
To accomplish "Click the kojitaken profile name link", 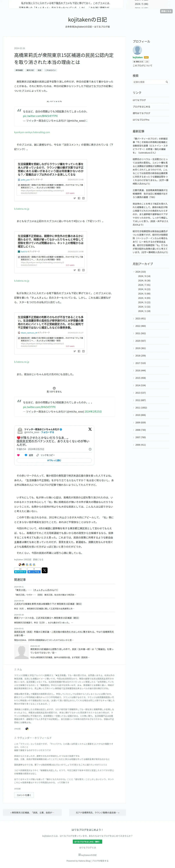I will tap(138, 57).
